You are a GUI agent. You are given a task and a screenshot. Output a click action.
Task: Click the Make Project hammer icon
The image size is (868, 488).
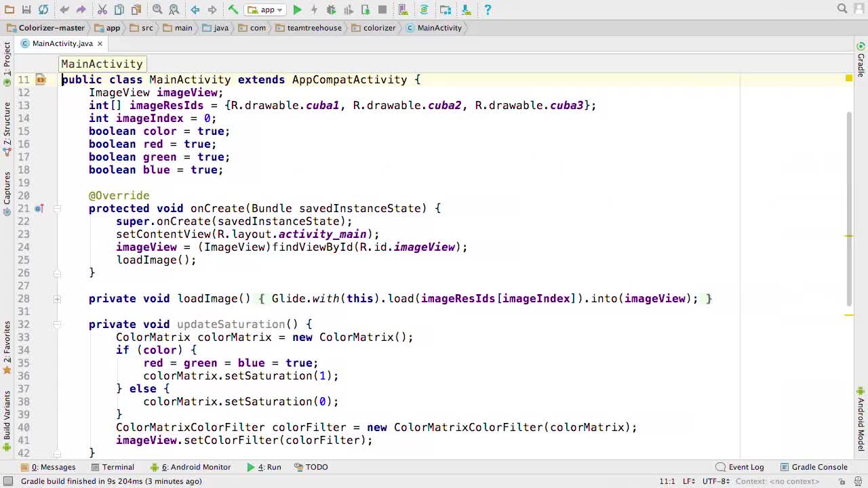233,9
